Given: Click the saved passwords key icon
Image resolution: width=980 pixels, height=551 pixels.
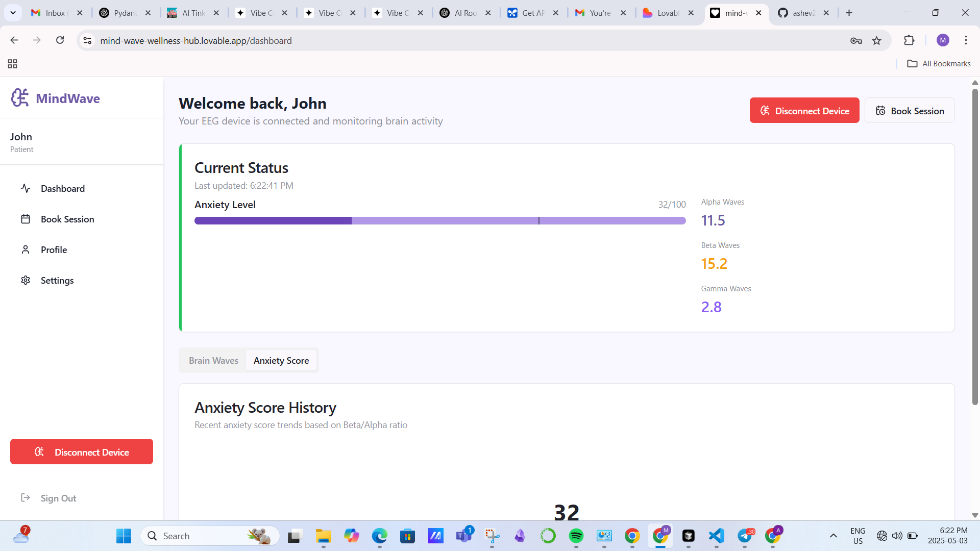Looking at the screenshot, I should tap(856, 41).
